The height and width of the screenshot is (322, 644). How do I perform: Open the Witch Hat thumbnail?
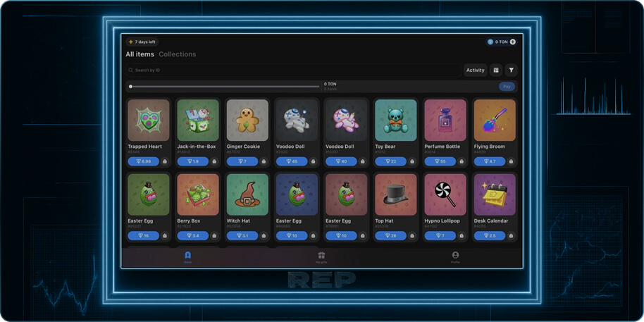(247, 194)
